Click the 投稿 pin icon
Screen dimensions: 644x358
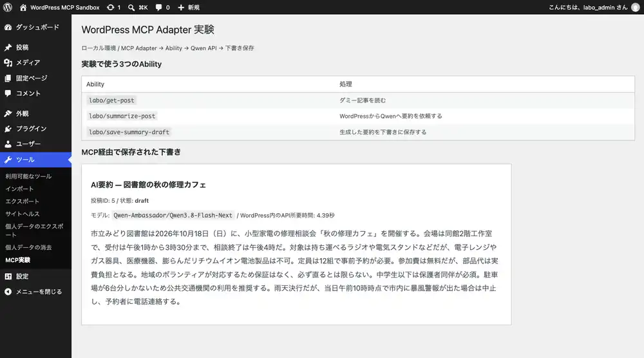8,47
